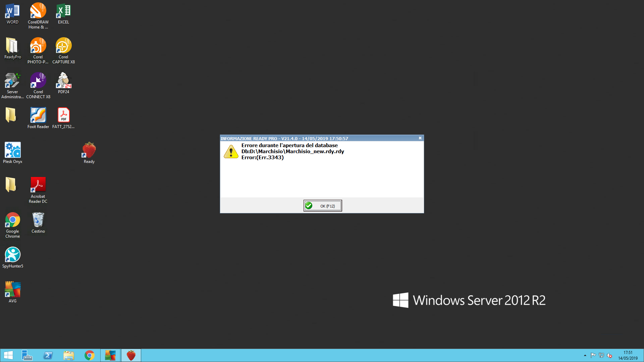The width and height of the screenshot is (644, 362).
Task: Open Server Manager from taskbar
Action: (x=27, y=355)
